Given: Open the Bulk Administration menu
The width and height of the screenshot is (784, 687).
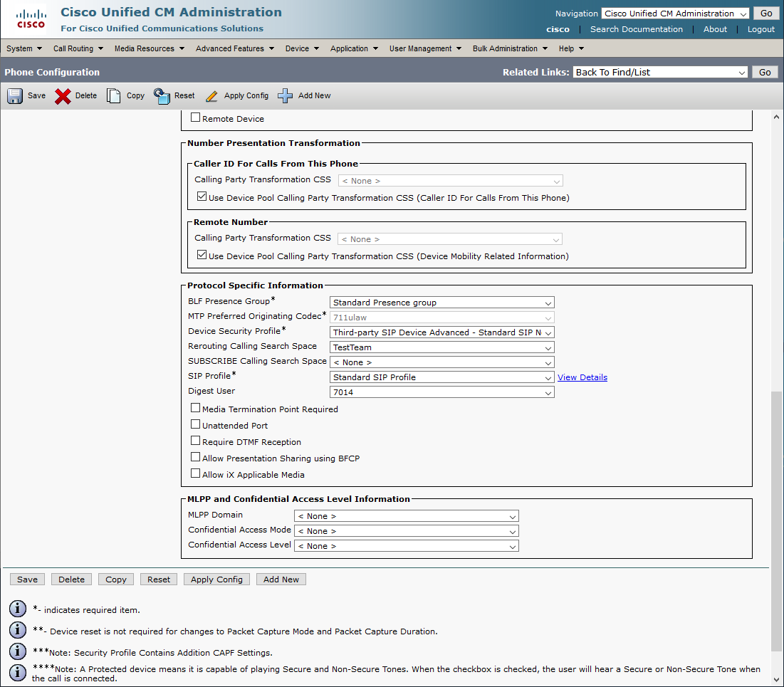Looking at the screenshot, I should click(510, 48).
